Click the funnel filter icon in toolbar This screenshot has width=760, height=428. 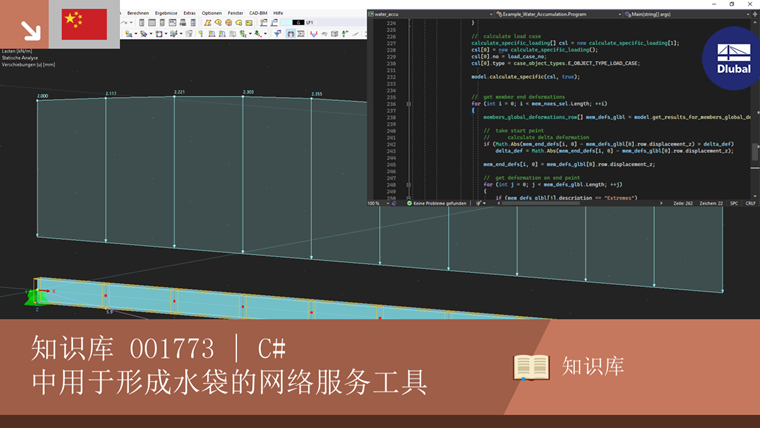[277, 34]
